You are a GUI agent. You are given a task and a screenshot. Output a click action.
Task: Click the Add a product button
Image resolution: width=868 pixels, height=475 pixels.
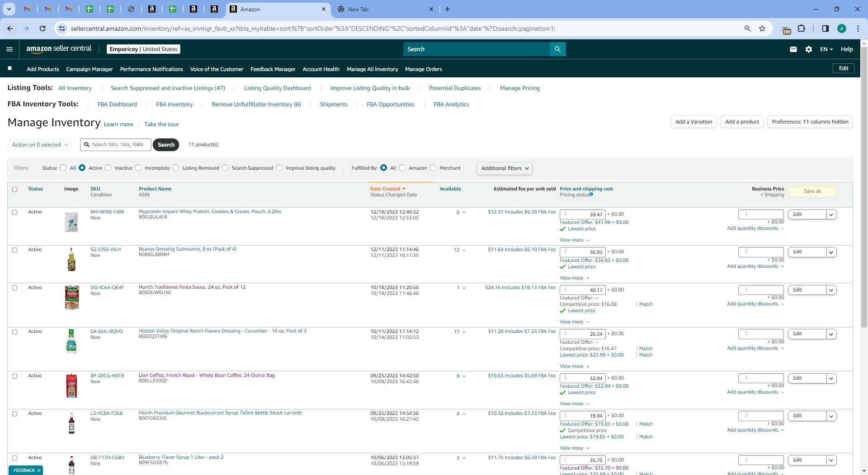pyautogui.click(x=742, y=122)
